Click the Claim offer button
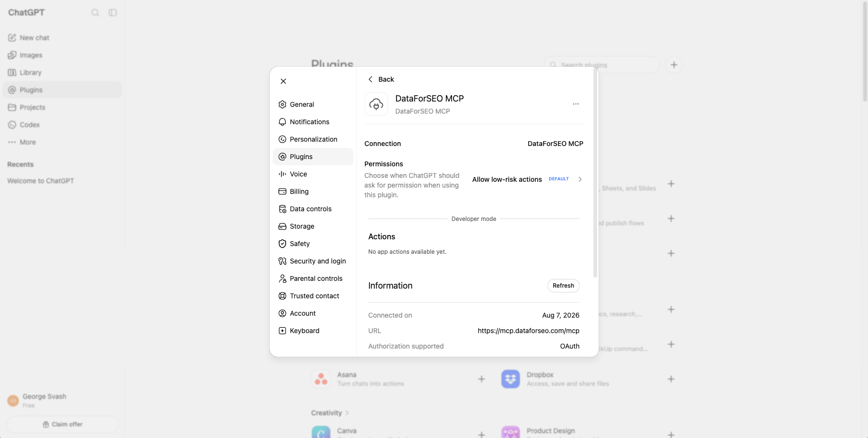868x438 pixels. 62,424
